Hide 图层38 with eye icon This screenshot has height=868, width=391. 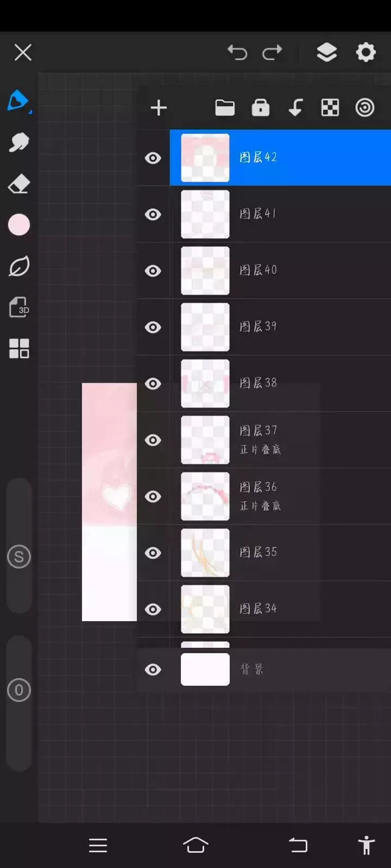tap(153, 384)
